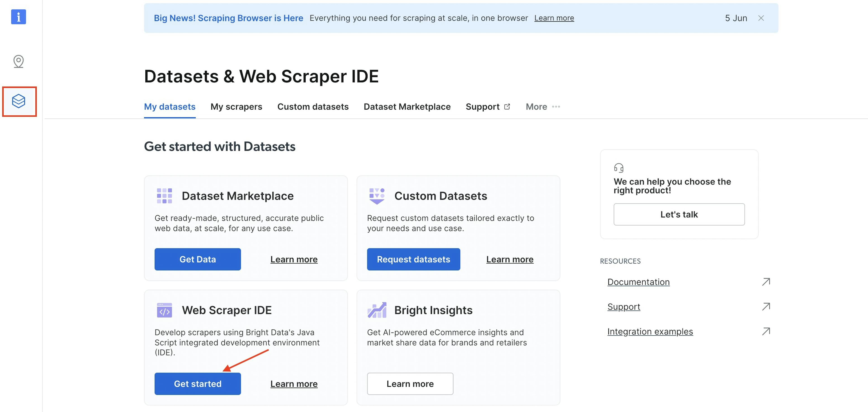This screenshot has height=412, width=868.
Task: Click the banner's Learn more link
Action: [554, 18]
